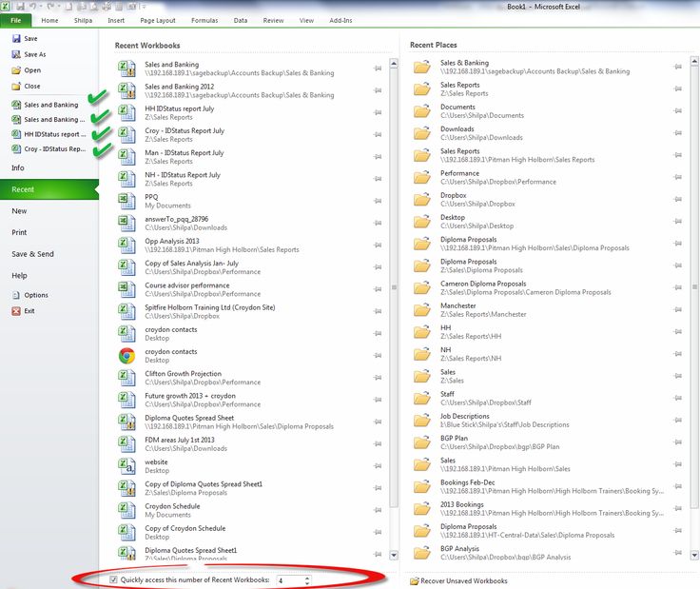The width and height of the screenshot is (700, 589).
Task: Pin the Dropbox recent place
Action: point(678,199)
